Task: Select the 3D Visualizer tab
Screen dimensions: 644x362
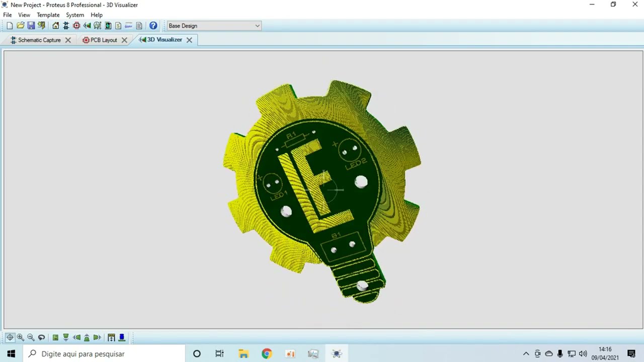Action: tap(165, 40)
